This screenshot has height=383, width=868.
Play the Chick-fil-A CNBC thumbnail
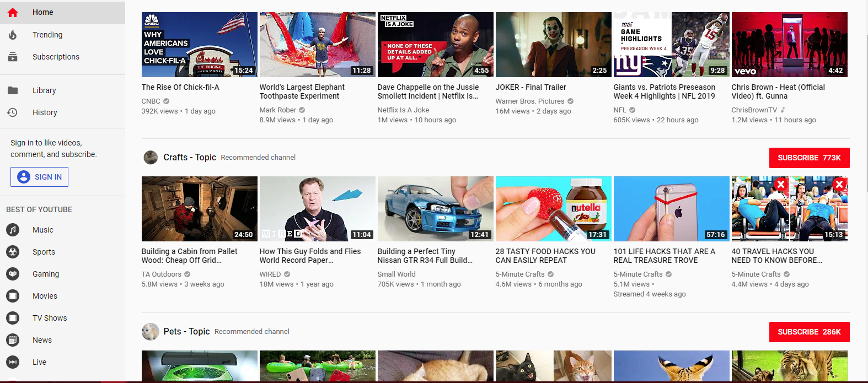click(200, 45)
